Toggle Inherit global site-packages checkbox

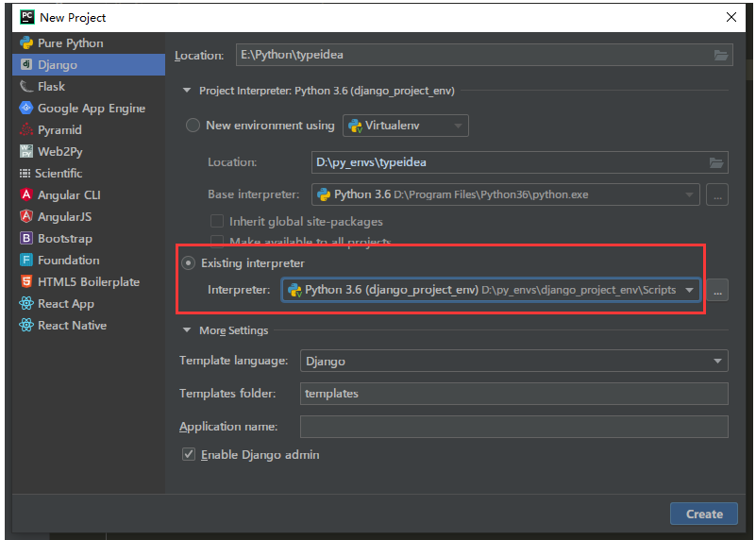[x=217, y=221]
